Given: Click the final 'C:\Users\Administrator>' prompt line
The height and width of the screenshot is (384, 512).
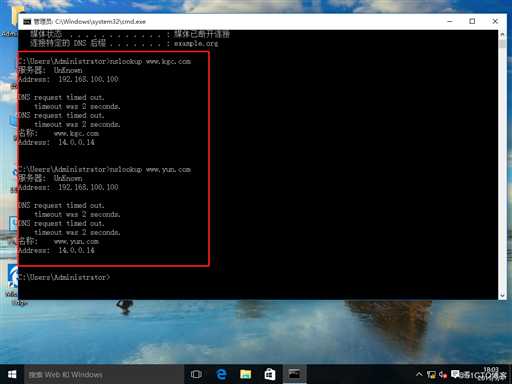Looking at the screenshot, I should tap(64, 277).
